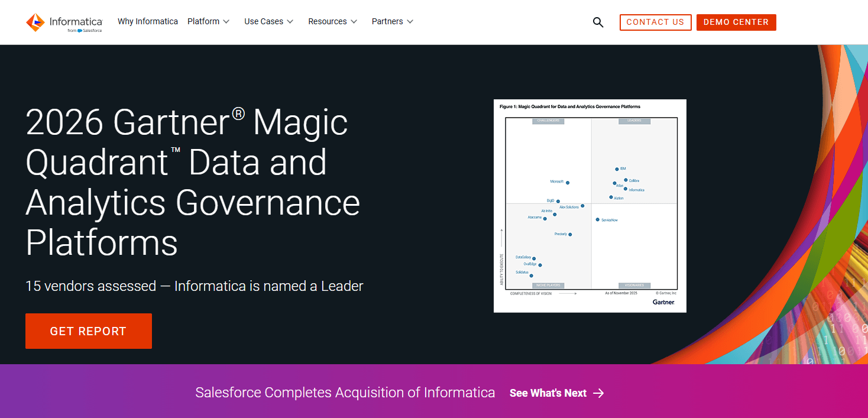Follow the See What's Next link

548,393
